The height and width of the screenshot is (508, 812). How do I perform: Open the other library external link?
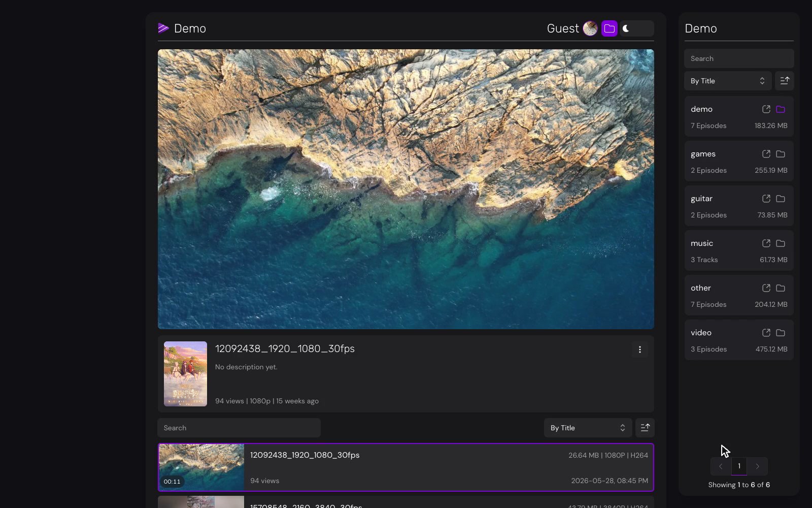766,288
